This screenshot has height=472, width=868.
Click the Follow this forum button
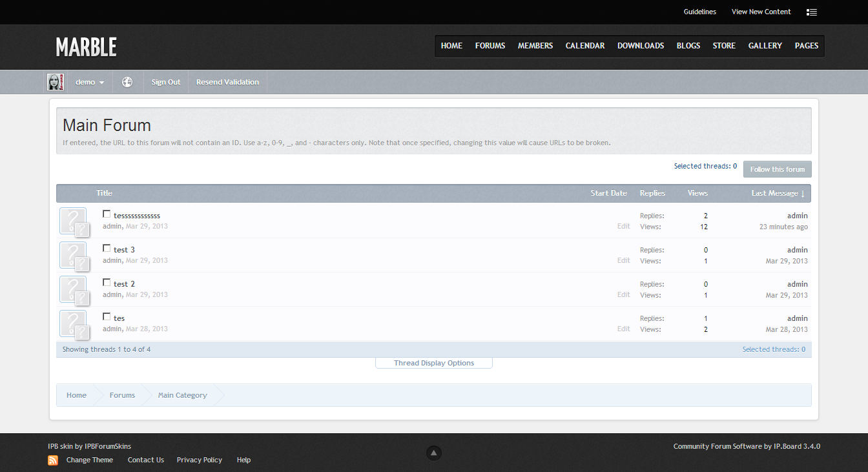point(778,169)
